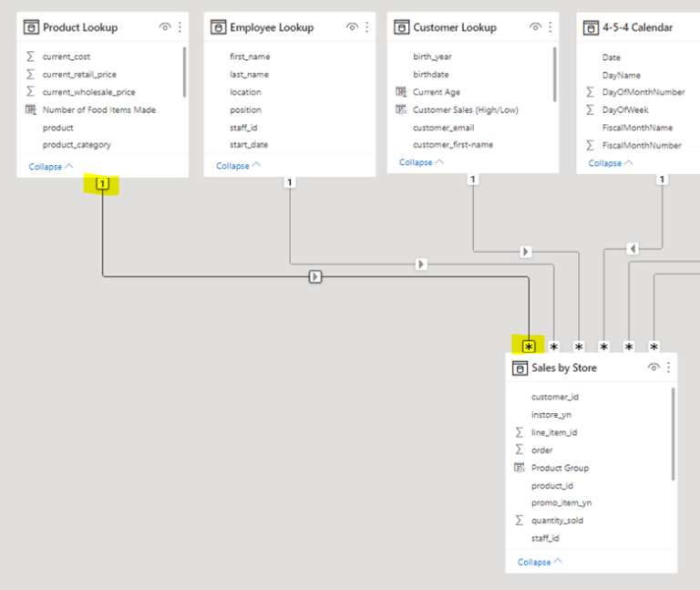Toggle visibility eye on Employee Lookup
Image resolution: width=700 pixels, height=590 pixels.
coord(352,27)
